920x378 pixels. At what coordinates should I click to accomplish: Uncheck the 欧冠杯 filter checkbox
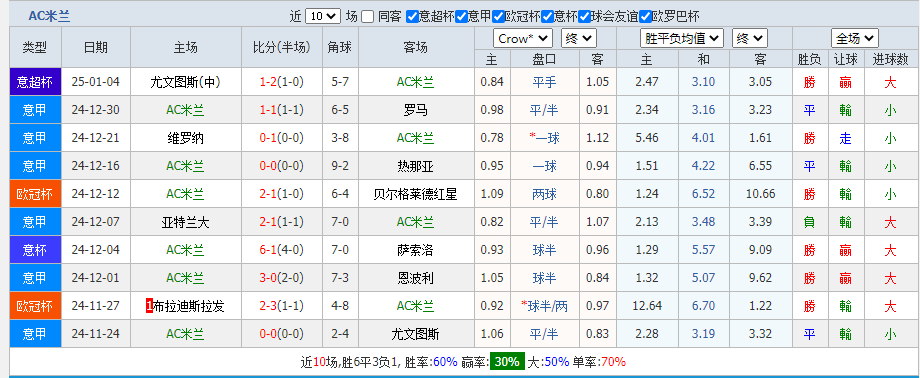[499, 16]
